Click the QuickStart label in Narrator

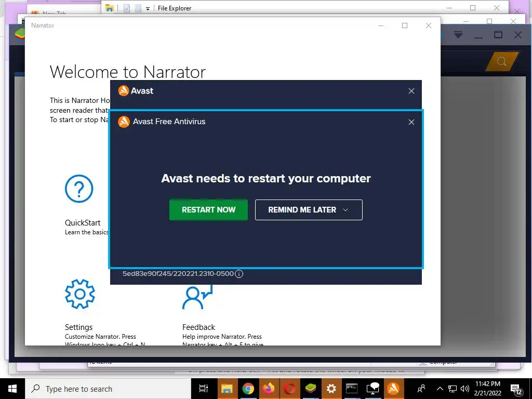point(83,223)
